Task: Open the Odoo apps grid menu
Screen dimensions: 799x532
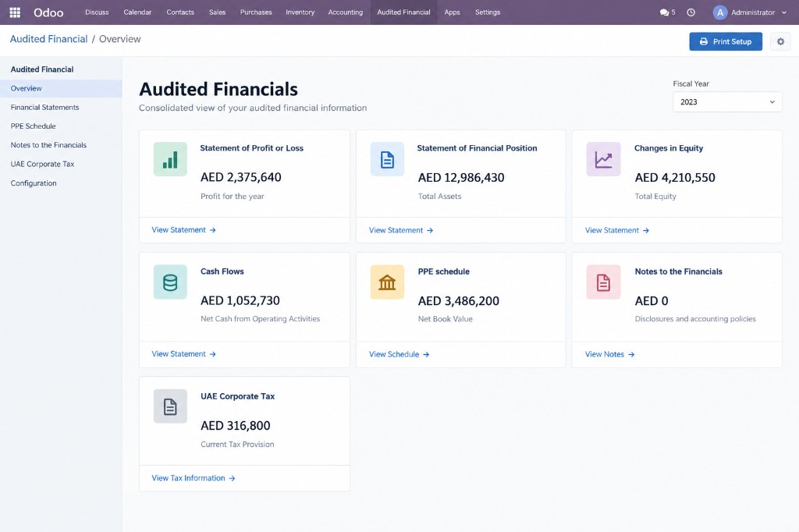Action: click(x=15, y=12)
